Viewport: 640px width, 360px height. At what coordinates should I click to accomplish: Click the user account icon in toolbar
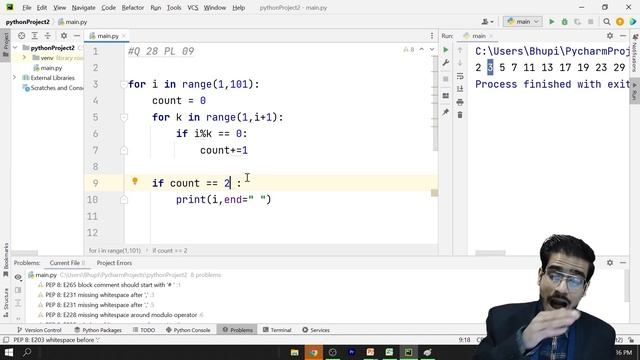click(x=487, y=22)
